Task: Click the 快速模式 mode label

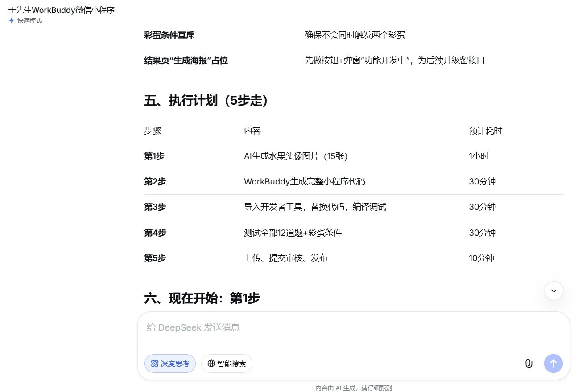Action: 29,20
